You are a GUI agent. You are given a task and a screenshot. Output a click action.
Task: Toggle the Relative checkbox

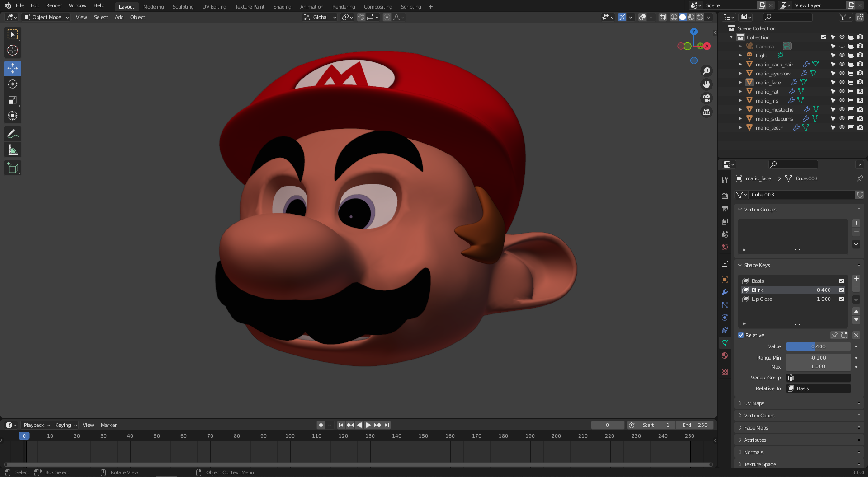(741, 335)
